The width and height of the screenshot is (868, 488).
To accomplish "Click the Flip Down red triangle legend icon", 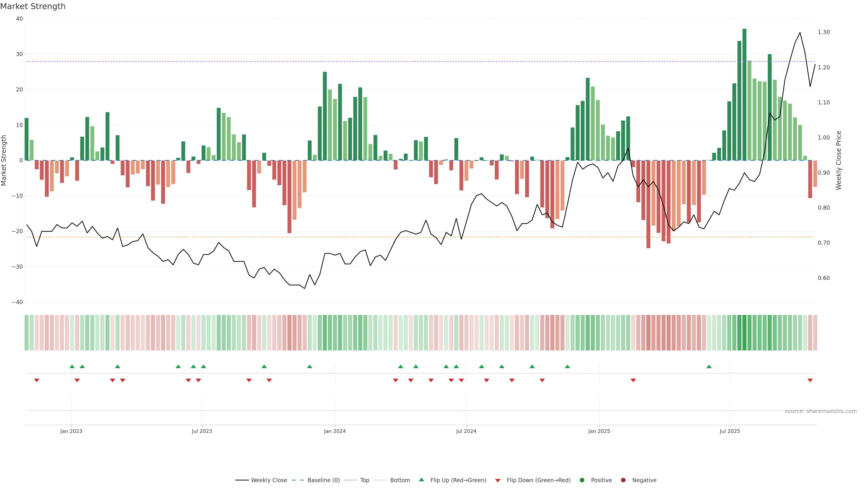I will [x=498, y=480].
